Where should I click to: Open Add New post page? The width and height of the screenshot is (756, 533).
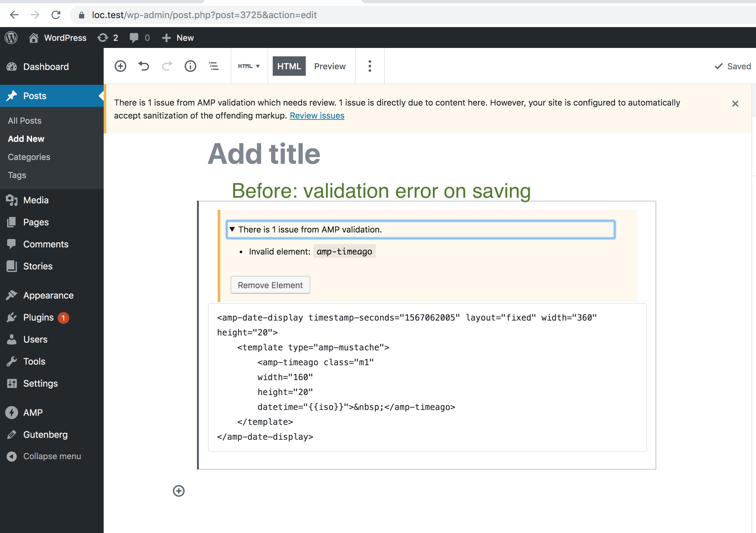pos(26,139)
